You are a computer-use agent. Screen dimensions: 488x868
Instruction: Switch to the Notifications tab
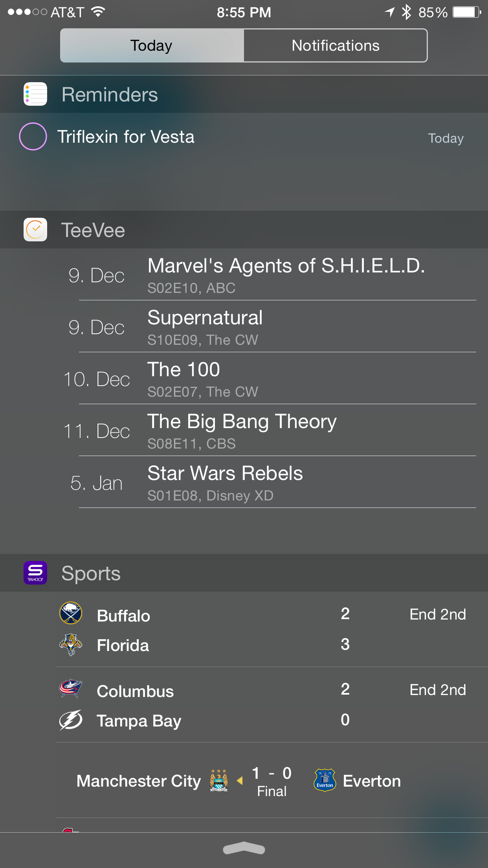point(336,46)
